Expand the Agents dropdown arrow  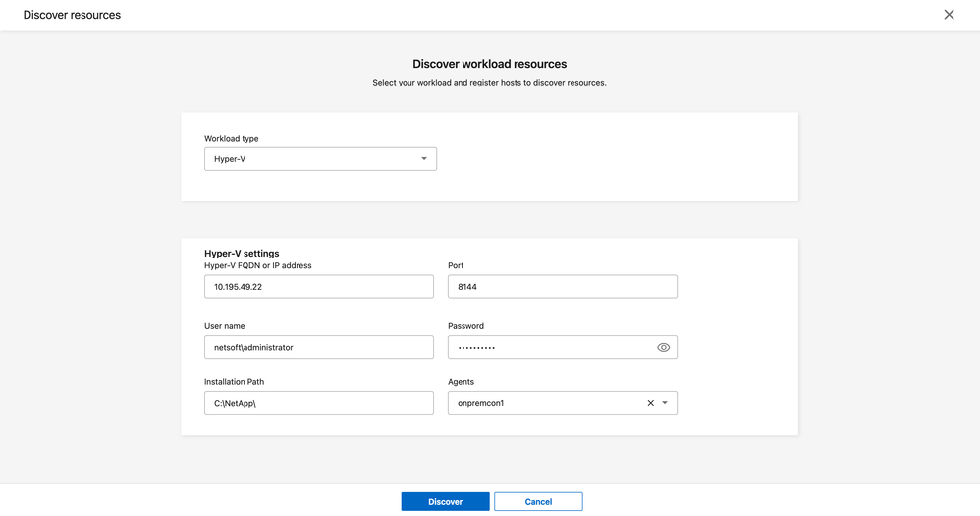(665, 403)
